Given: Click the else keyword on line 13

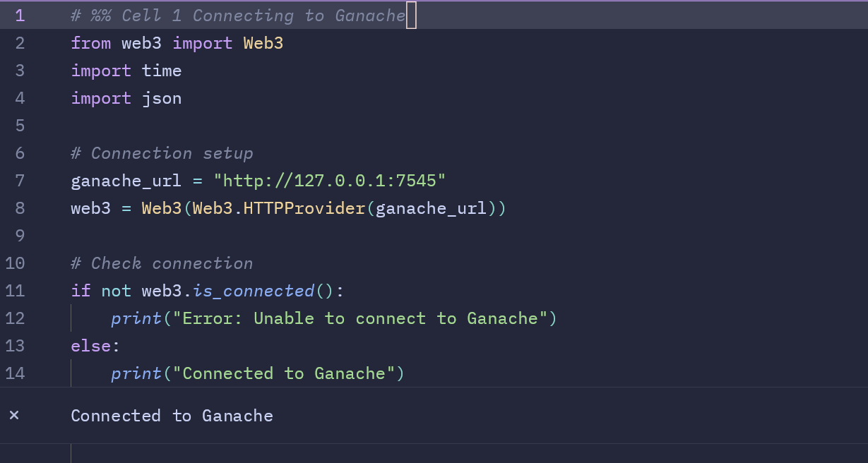Looking at the screenshot, I should coord(91,346).
